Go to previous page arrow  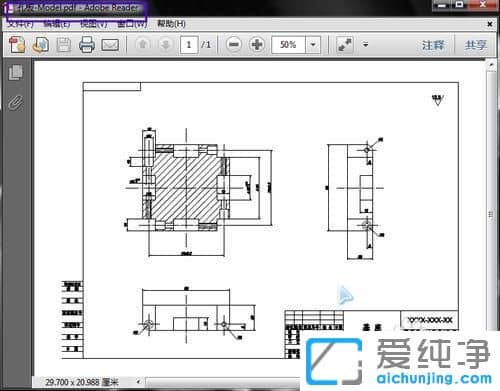tap(143, 44)
